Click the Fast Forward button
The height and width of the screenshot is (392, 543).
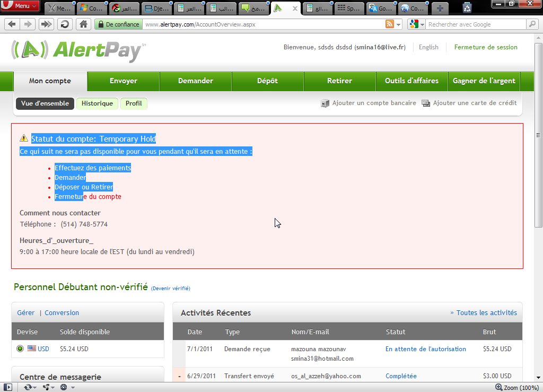tap(46, 24)
